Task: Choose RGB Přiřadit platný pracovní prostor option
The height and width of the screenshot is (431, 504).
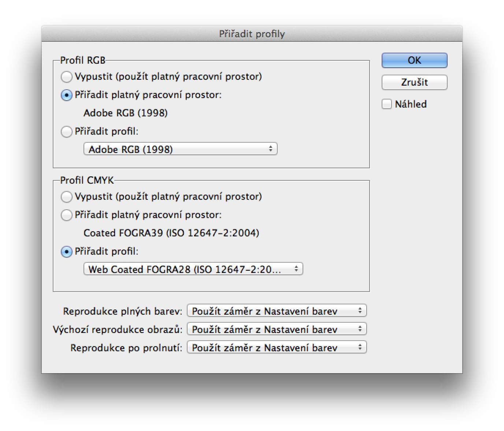Action: tap(66, 95)
